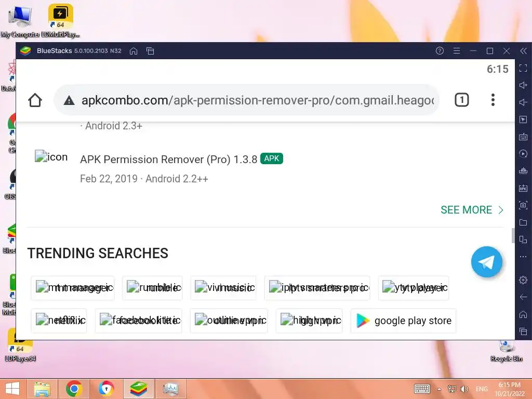This screenshot has width=532, height=399.
Task: Open the BlueStacks hamburger menu
Action: coord(457,51)
